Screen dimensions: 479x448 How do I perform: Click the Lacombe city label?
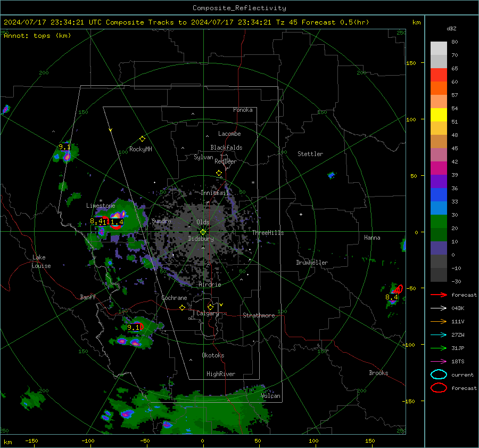click(x=229, y=134)
